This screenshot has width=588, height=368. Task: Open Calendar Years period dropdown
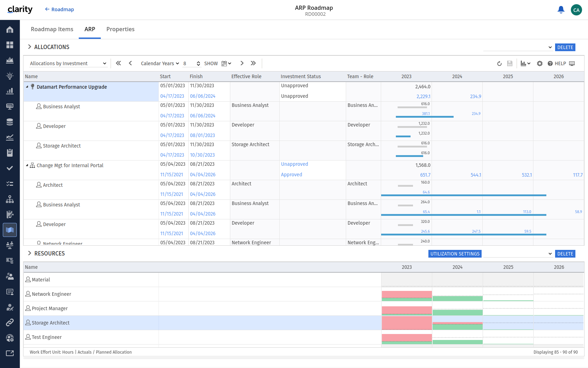(160, 63)
